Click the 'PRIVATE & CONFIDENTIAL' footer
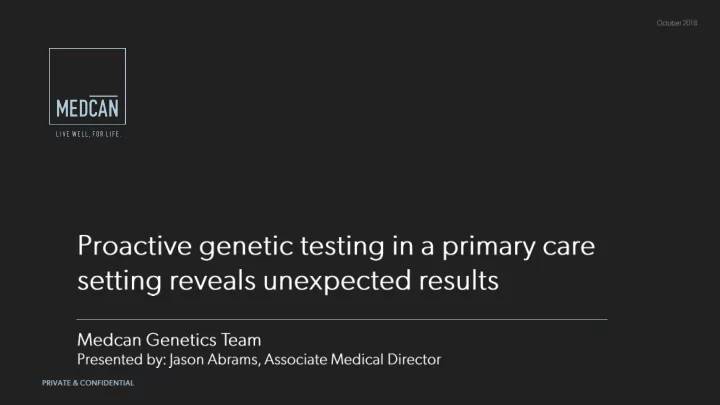720x405 pixels. tap(88, 383)
